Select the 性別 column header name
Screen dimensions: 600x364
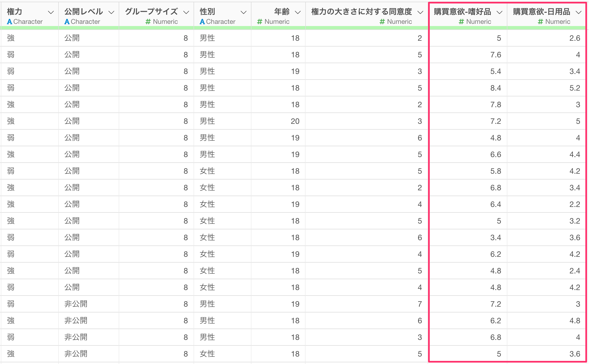(x=207, y=12)
